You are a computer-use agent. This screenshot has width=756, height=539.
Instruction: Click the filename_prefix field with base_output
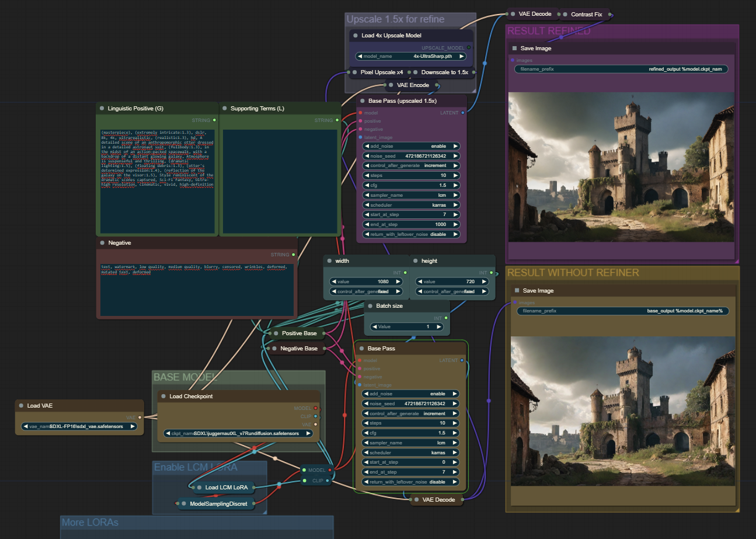point(622,311)
